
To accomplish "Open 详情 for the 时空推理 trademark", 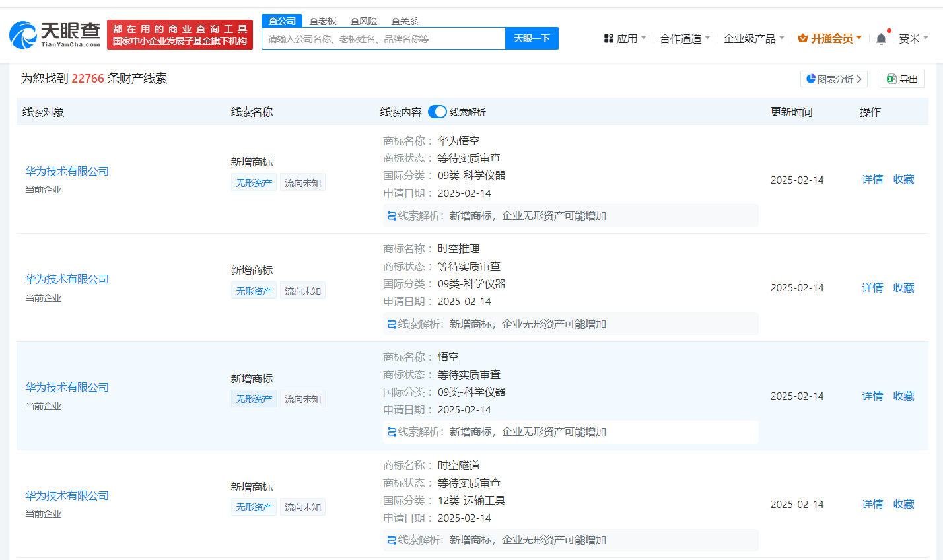I will point(872,288).
